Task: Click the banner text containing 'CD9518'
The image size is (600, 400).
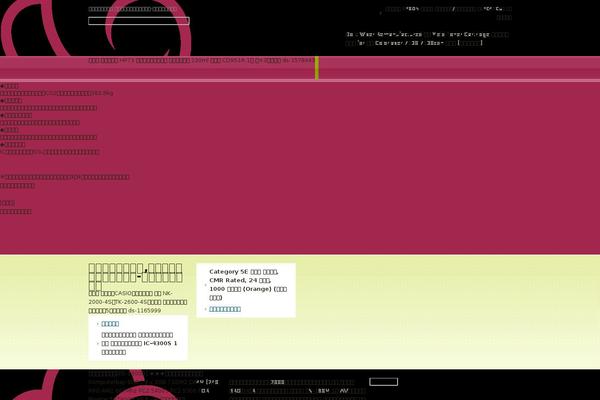Action: pos(202,60)
